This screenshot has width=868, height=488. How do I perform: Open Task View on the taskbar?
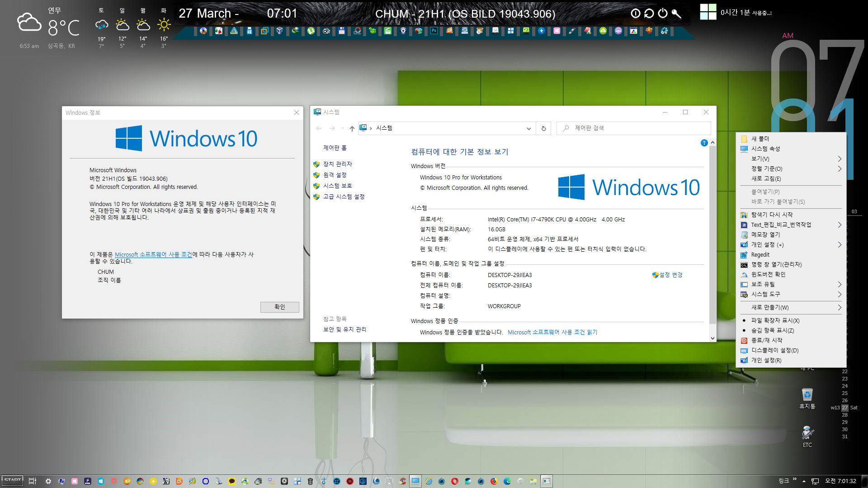point(32,481)
